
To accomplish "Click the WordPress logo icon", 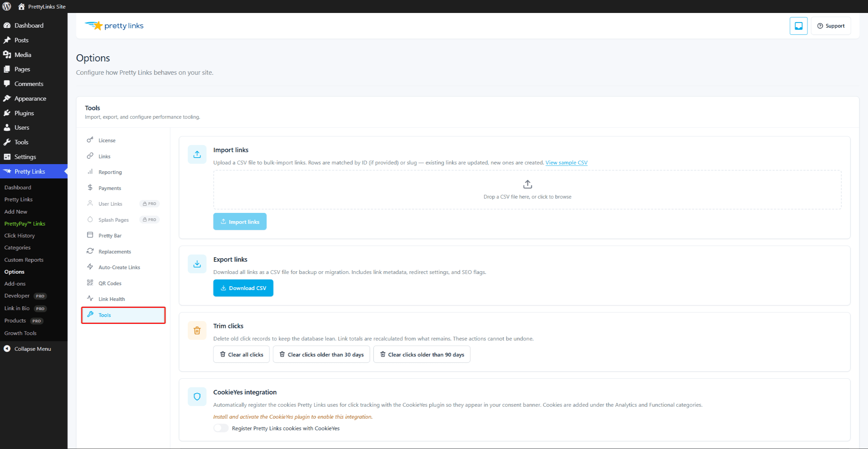I will pyautogui.click(x=7, y=6).
